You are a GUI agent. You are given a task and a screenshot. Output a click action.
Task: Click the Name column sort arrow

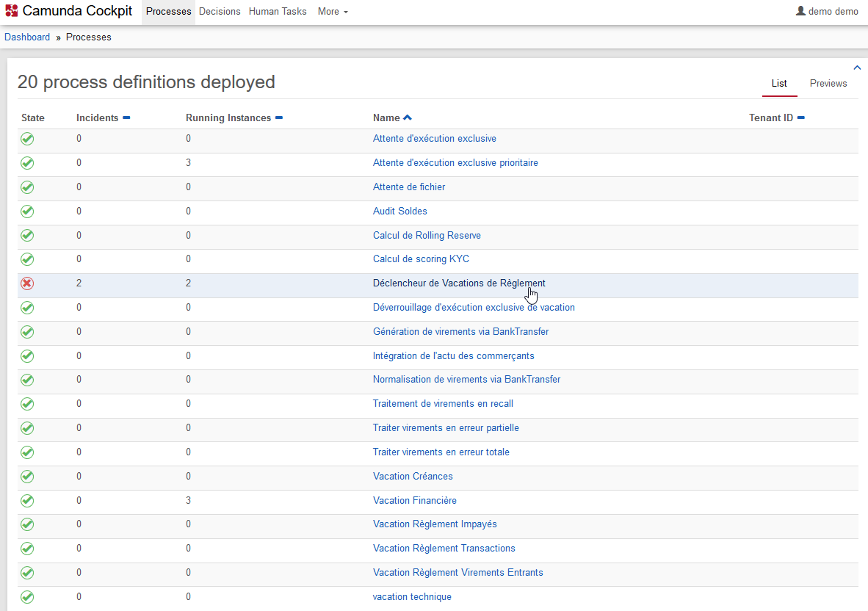[408, 117]
